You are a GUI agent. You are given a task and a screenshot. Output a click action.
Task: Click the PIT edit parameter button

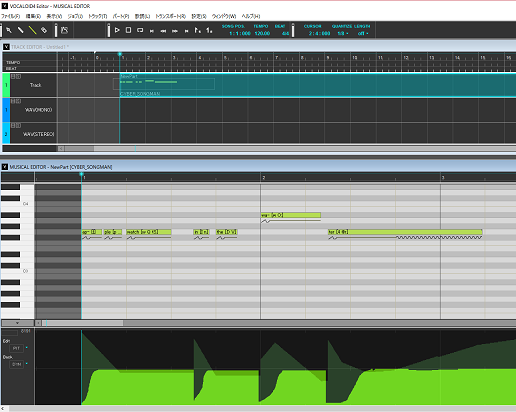16,348
